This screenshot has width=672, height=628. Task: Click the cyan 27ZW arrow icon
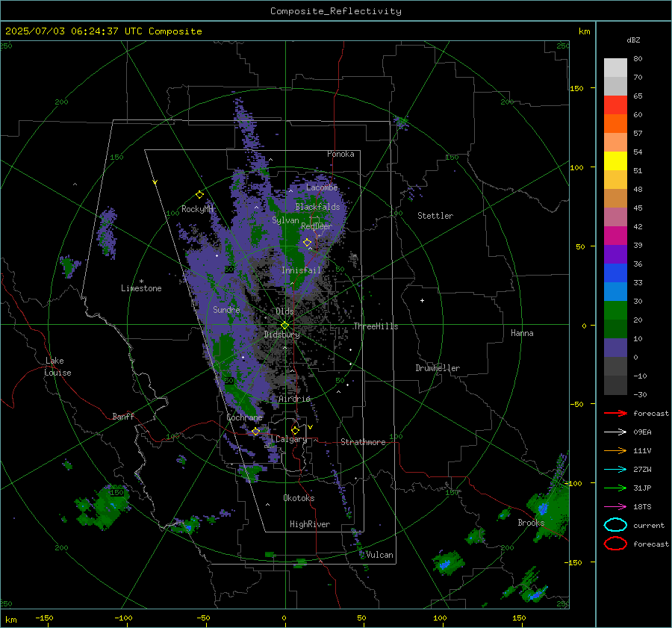point(615,470)
